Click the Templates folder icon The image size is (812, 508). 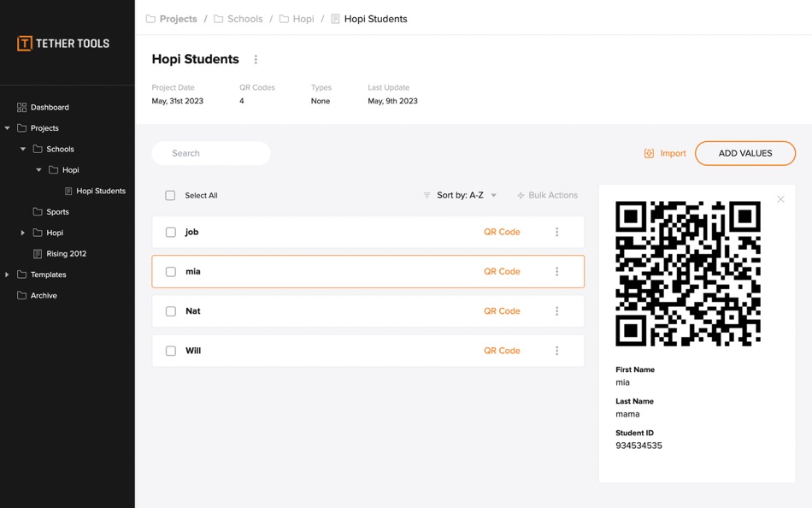pos(21,275)
